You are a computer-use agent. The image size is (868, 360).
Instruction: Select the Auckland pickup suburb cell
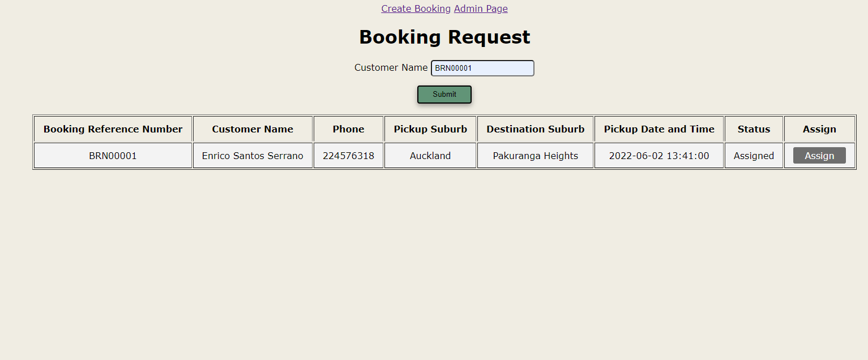point(430,155)
